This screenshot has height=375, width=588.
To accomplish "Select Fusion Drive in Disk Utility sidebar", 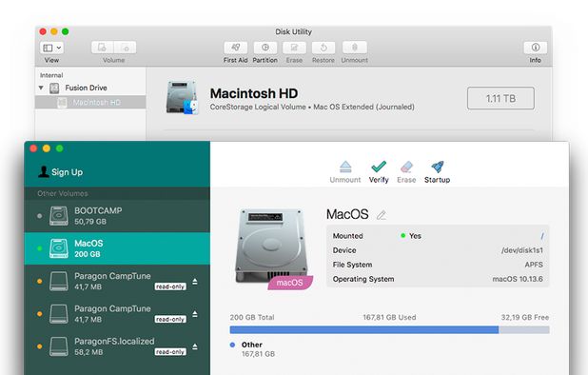I will point(86,88).
